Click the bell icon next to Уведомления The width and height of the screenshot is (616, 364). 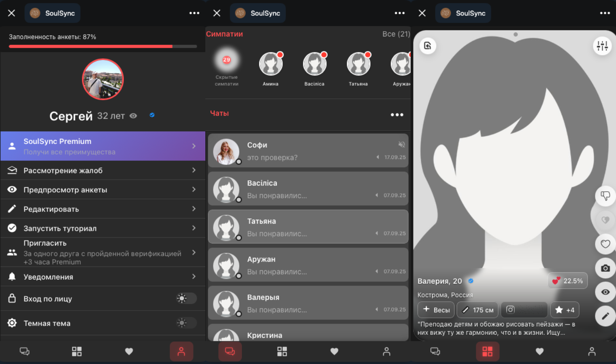click(12, 277)
